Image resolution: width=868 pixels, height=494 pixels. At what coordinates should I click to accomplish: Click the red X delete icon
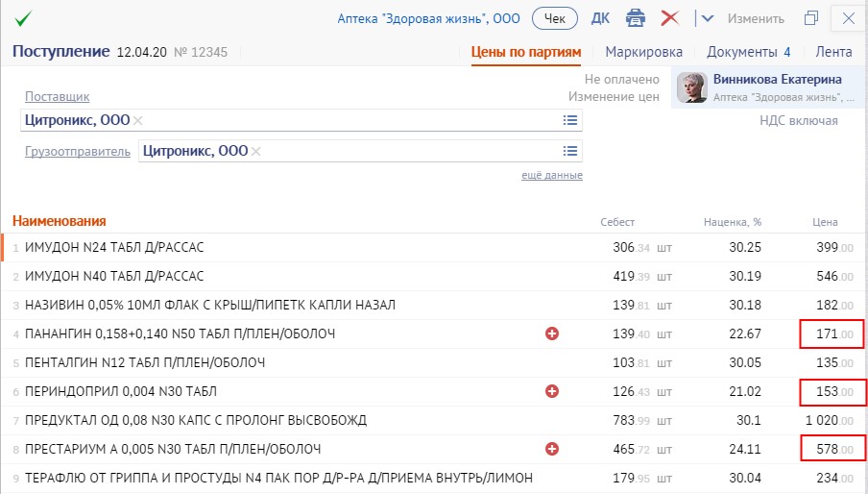(670, 18)
